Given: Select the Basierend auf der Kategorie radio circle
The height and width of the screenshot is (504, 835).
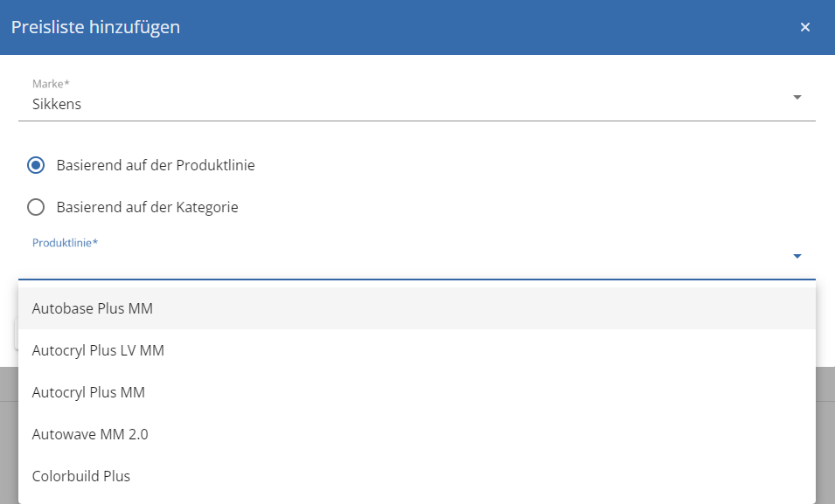Looking at the screenshot, I should click(36, 207).
